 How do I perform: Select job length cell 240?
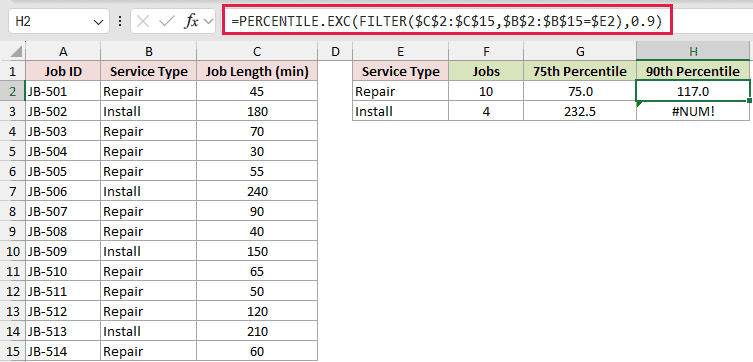[257, 192]
